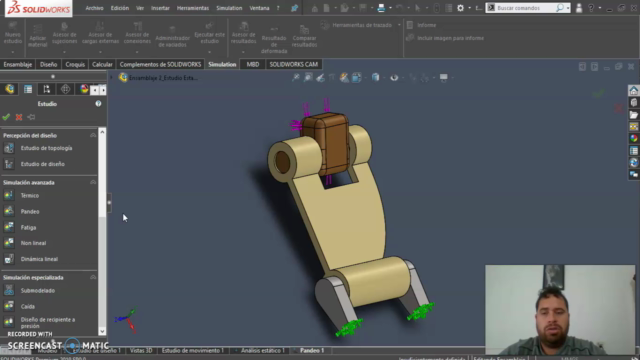Open File Explorer folder in task pane
This screenshot has width=640, height=360.
pos(633,115)
